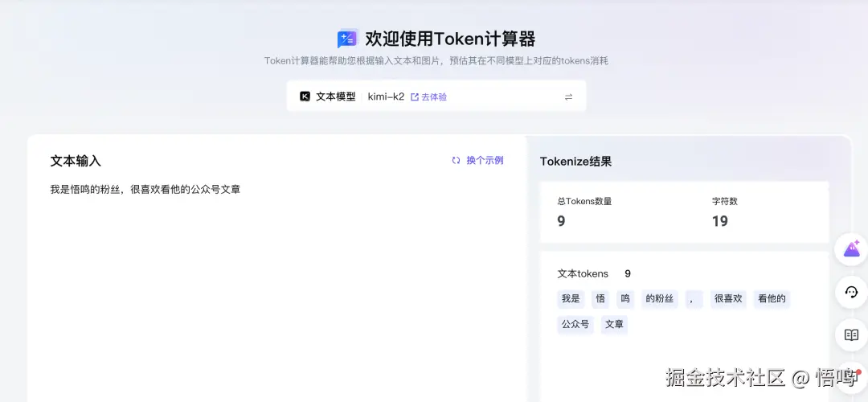Click the 欢迎使用Token计算器 title
The width and height of the screenshot is (868, 402).
pyautogui.click(x=450, y=39)
